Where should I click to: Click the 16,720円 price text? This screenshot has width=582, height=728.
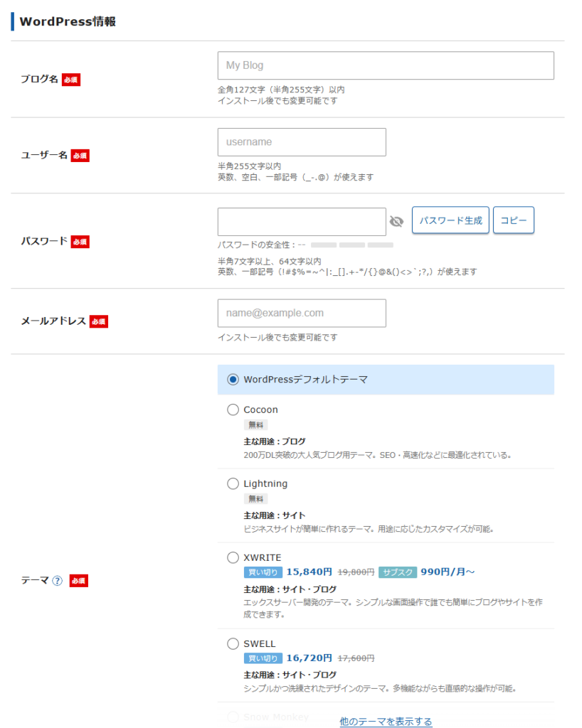[x=309, y=658]
